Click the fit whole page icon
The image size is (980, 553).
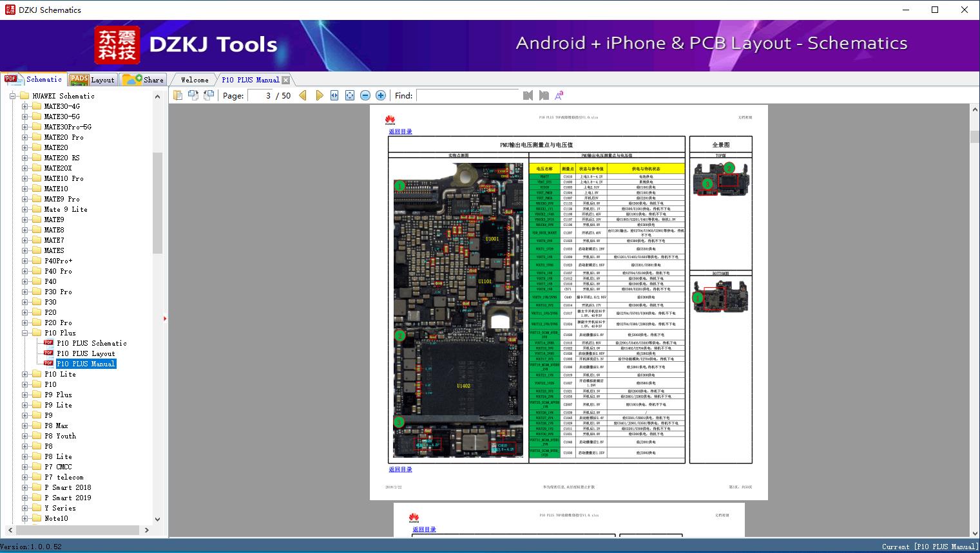pyautogui.click(x=350, y=95)
